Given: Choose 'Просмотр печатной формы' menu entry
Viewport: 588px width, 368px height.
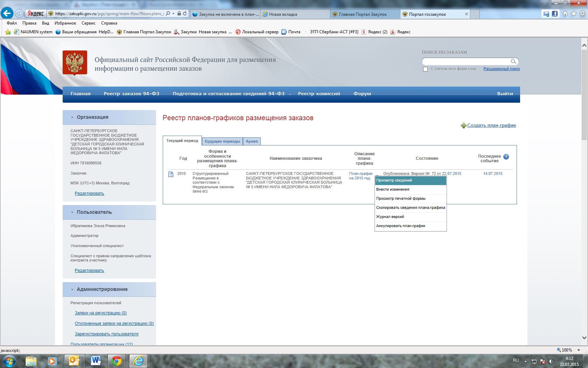Looking at the screenshot, I should pyautogui.click(x=411, y=199).
